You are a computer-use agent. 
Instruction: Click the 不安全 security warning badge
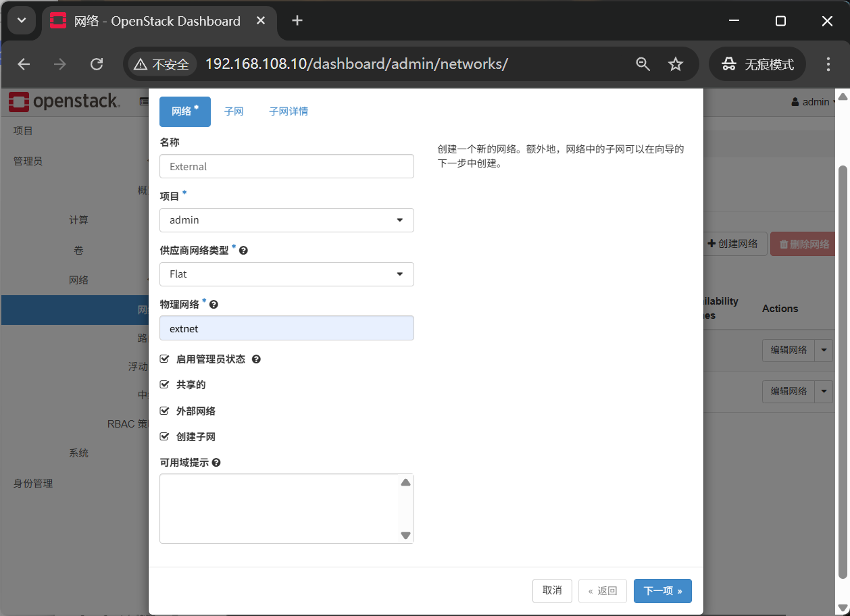tap(161, 64)
